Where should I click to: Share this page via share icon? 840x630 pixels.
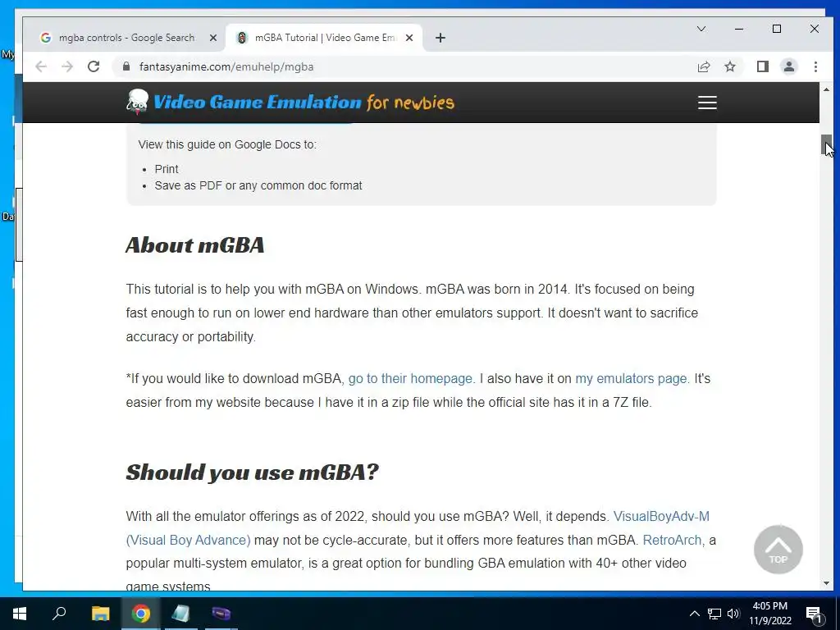703,66
